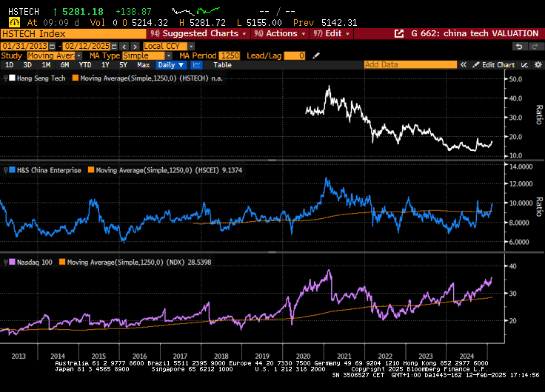Viewport: 545px width, 392px height.
Task: Click the start date field 01/31/2013
Action: coord(24,46)
